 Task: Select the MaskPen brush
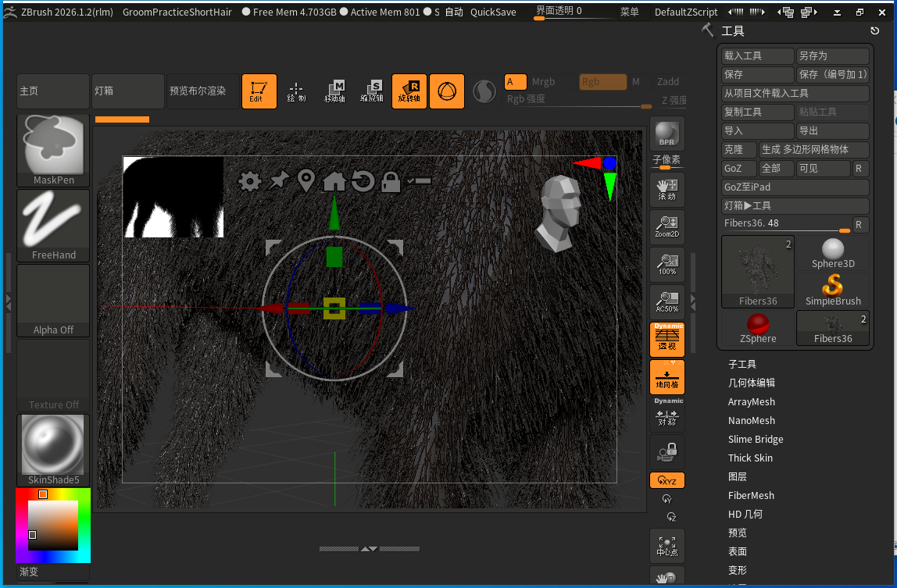click(52, 148)
